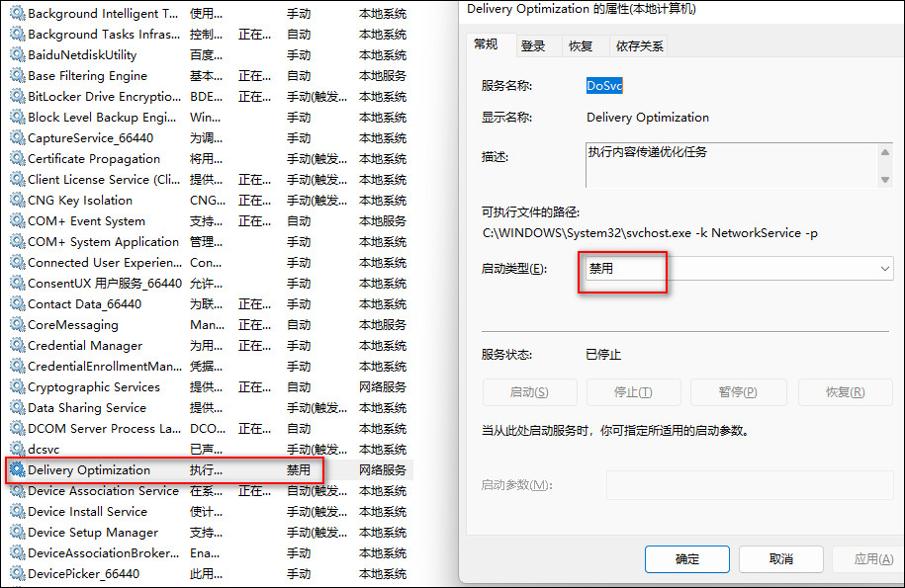
Task: Select the Device Association Service name
Action: pos(103,490)
